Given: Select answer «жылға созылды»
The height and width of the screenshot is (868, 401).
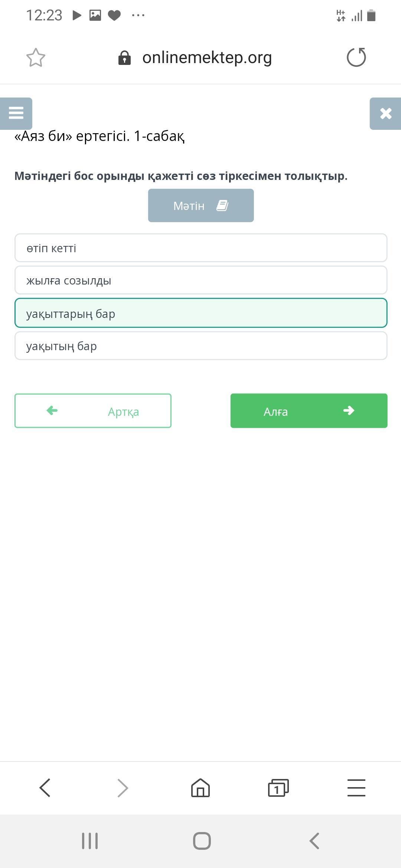Looking at the screenshot, I should [201, 280].
